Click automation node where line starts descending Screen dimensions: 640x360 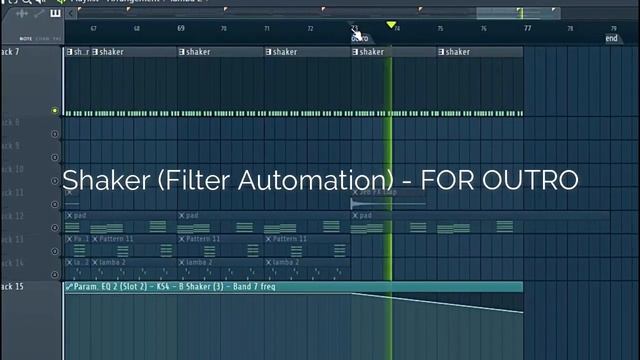pos(352,293)
